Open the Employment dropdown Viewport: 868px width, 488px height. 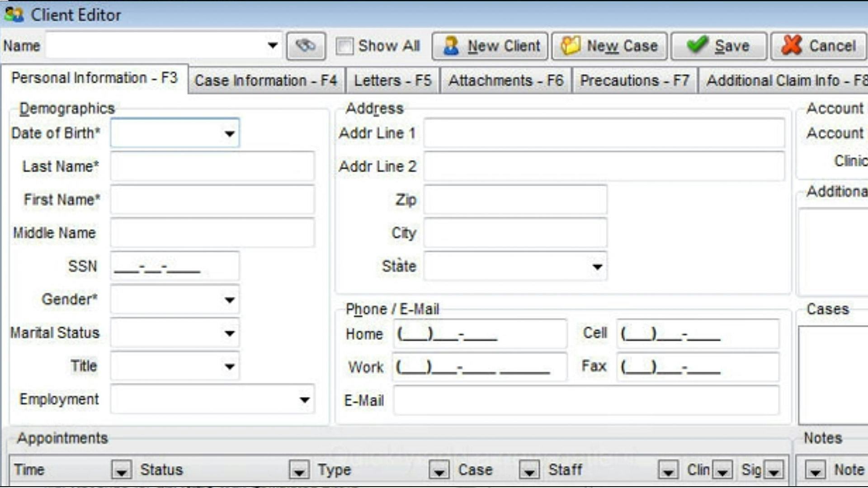(304, 399)
